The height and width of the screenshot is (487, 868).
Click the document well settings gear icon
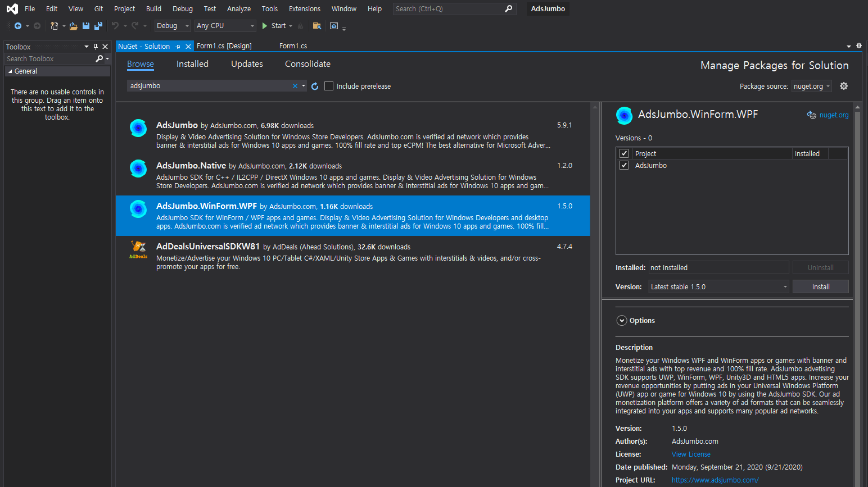(x=859, y=46)
